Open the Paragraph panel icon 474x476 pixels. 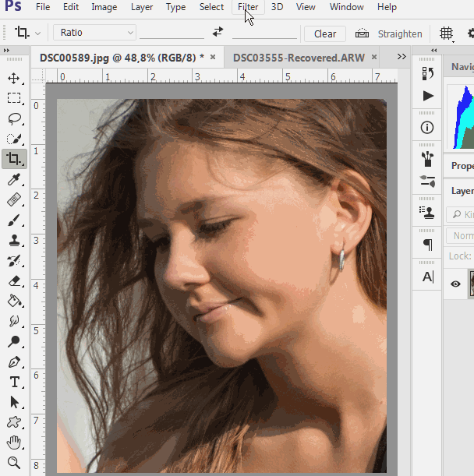(427, 245)
